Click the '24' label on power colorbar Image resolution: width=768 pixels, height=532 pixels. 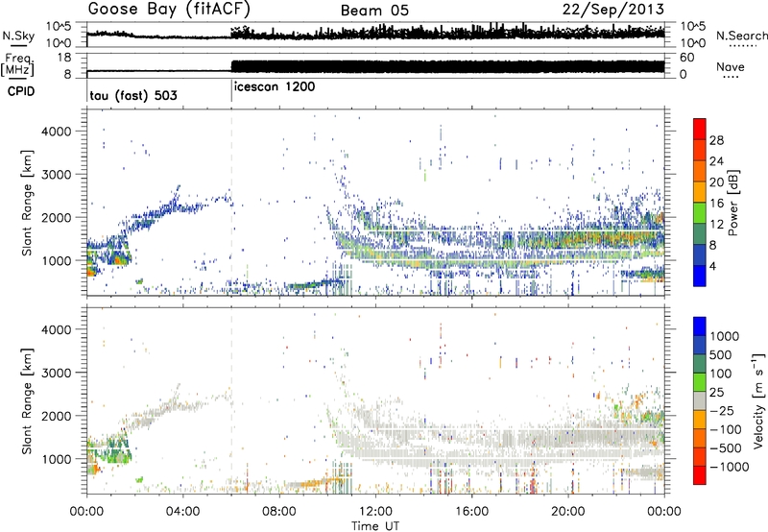click(716, 161)
